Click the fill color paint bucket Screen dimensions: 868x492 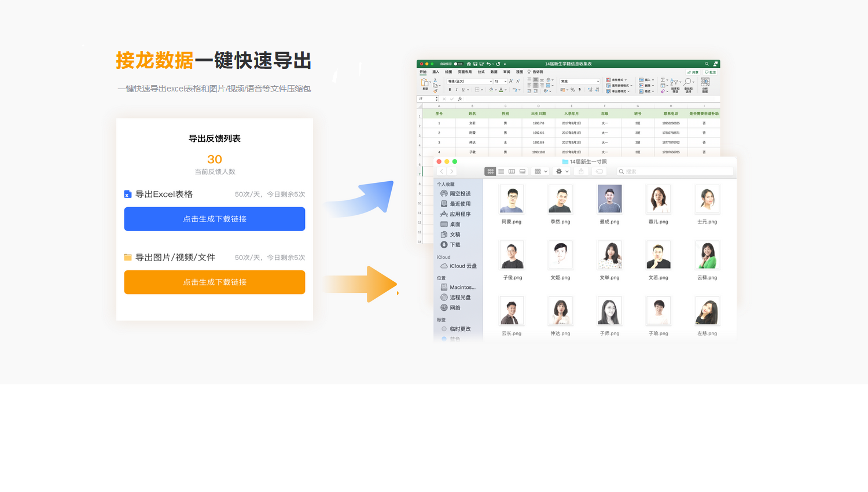pos(491,89)
